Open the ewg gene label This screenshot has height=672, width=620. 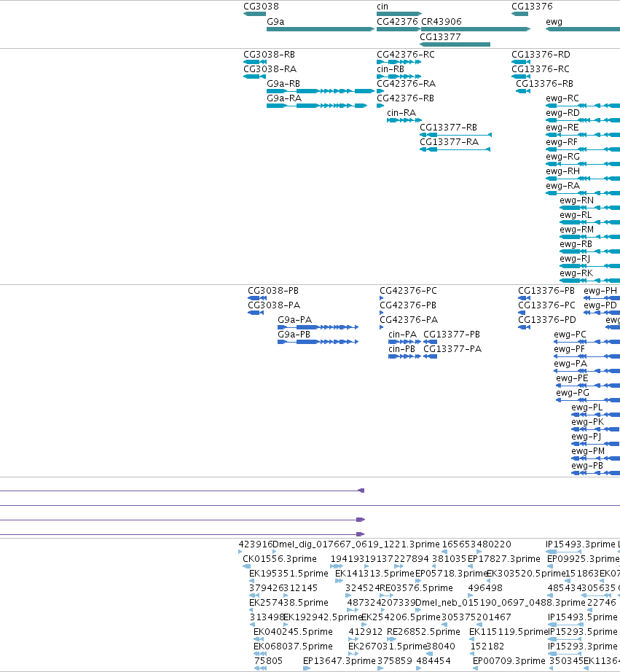(x=554, y=21)
